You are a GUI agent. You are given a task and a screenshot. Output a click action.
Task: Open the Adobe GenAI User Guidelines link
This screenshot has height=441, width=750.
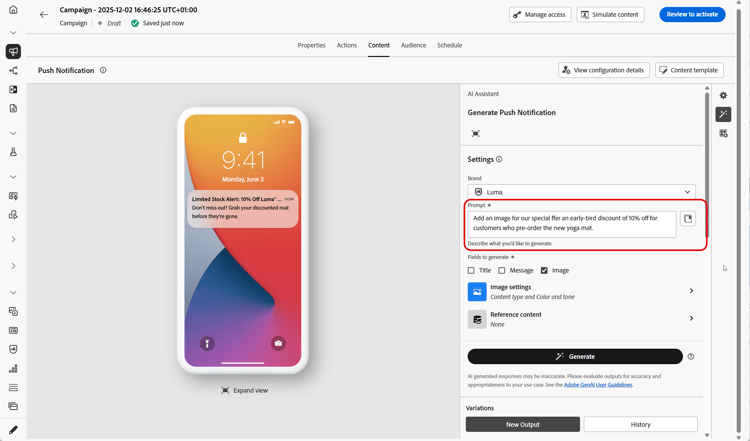[598, 385]
